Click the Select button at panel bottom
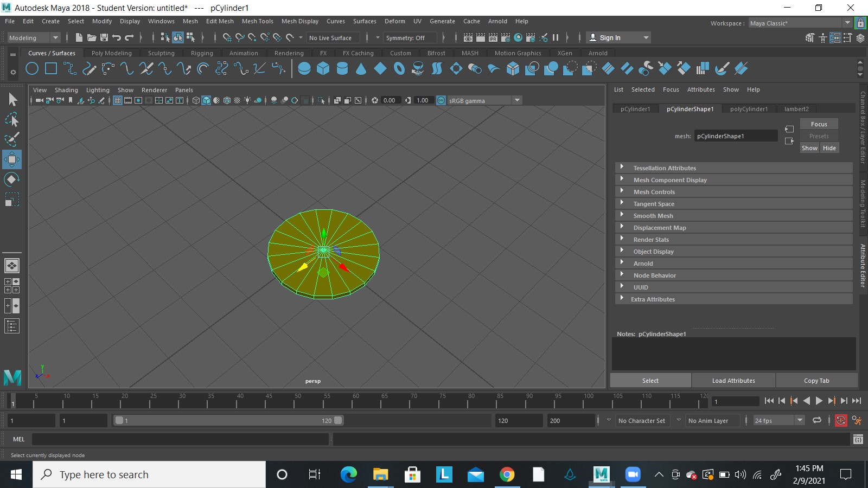The width and height of the screenshot is (868, 488). tap(650, 381)
